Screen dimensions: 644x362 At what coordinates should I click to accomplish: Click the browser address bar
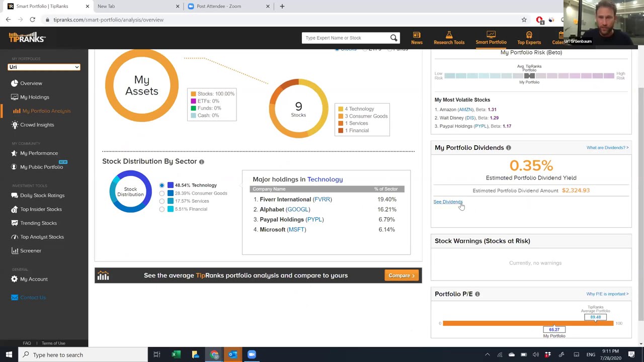(x=282, y=20)
